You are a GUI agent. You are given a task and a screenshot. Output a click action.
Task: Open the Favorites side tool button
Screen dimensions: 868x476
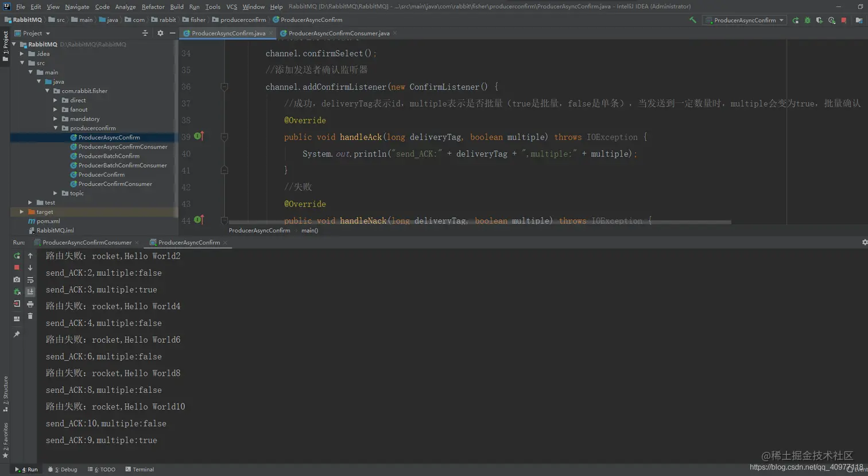[5, 440]
